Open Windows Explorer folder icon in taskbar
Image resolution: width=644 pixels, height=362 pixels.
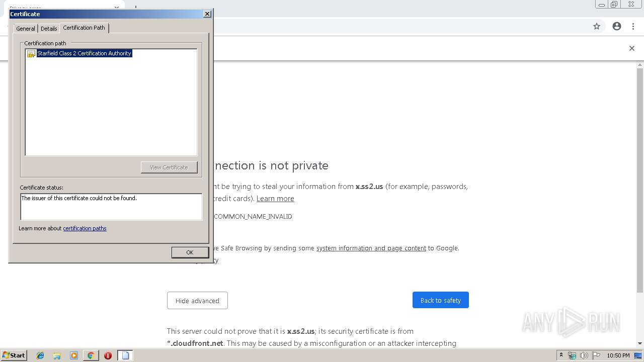coord(57,355)
